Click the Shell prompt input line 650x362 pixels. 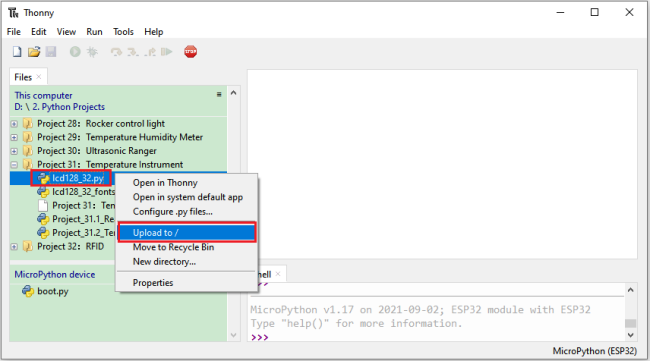[x=437, y=337]
